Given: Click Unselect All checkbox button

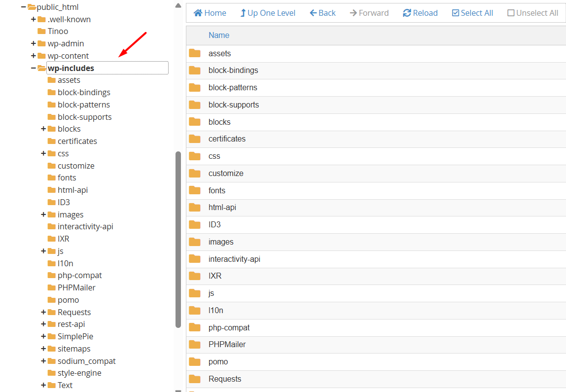Looking at the screenshot, I should tap(532, 13).
